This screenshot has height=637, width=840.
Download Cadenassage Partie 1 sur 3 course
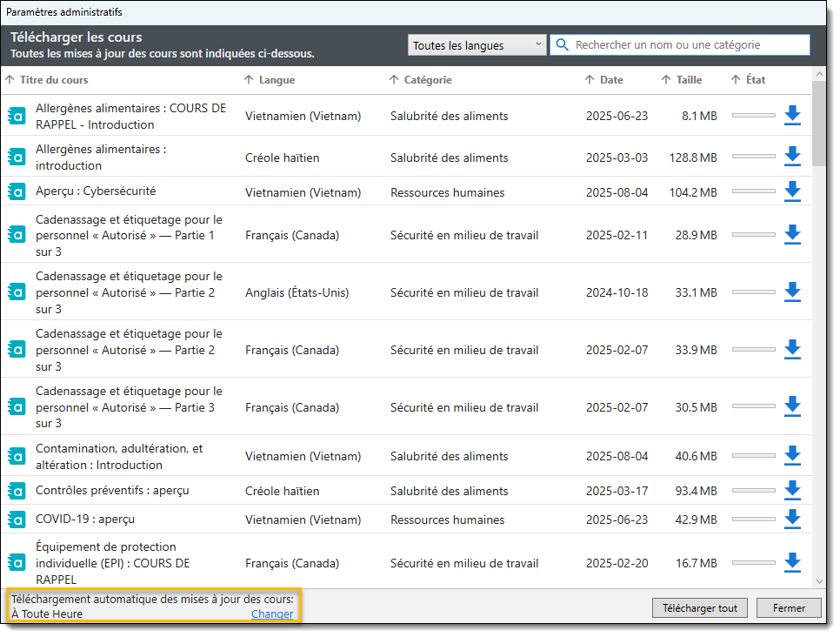pos(792,235)
